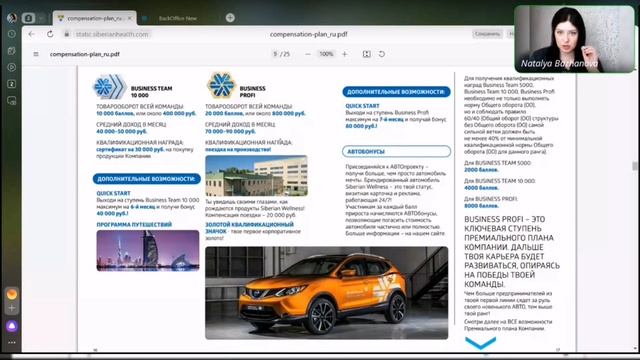The height and width of the screenshot is (360, 640).
Task: Switch to the BackOffice New tab
Action: [178, 18]
